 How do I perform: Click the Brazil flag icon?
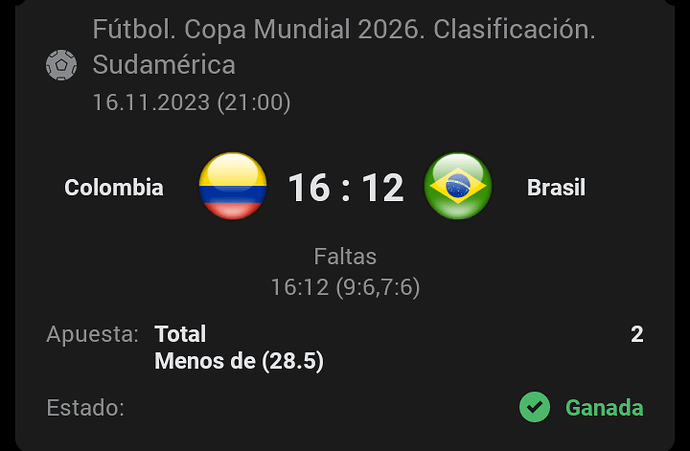pyautogui.click(x=458, y=186)
